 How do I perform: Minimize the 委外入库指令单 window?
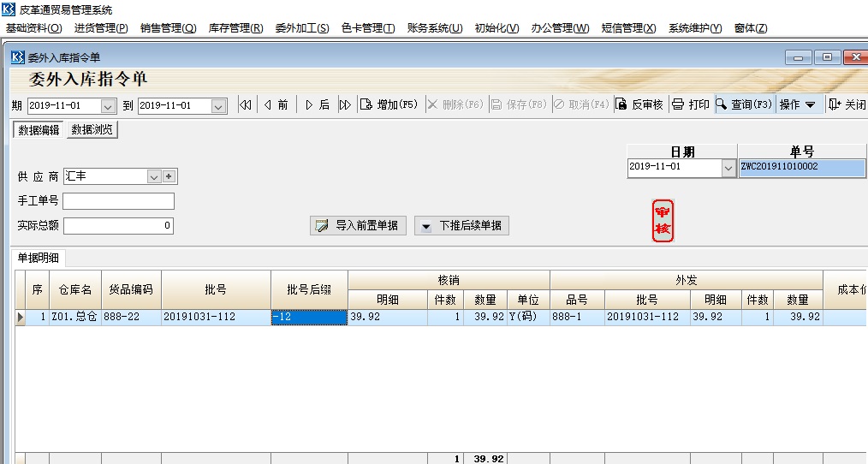coord(798,57)
